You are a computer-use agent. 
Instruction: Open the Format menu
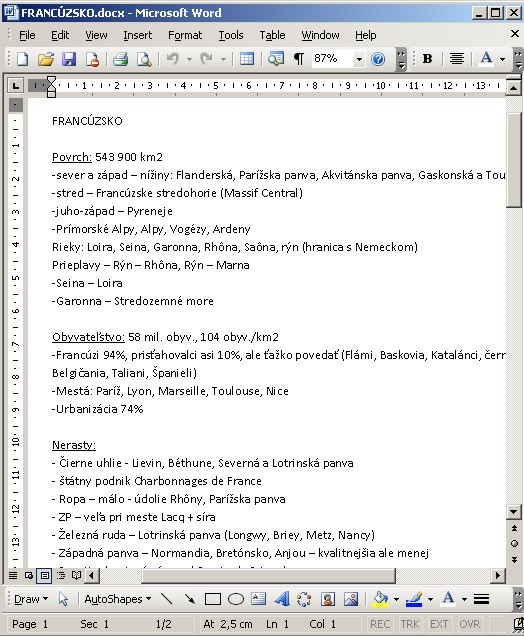click(x=185, y=35)
